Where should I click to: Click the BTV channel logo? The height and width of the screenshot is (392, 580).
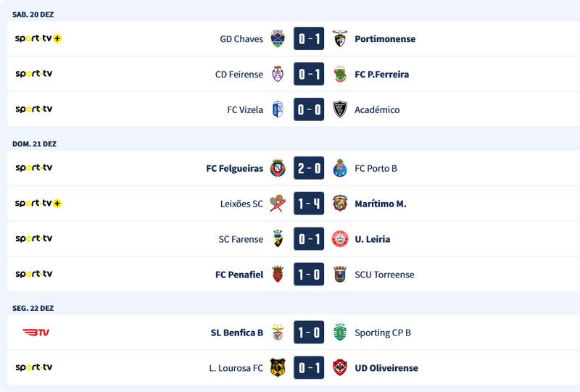click(x=36, y=333)
